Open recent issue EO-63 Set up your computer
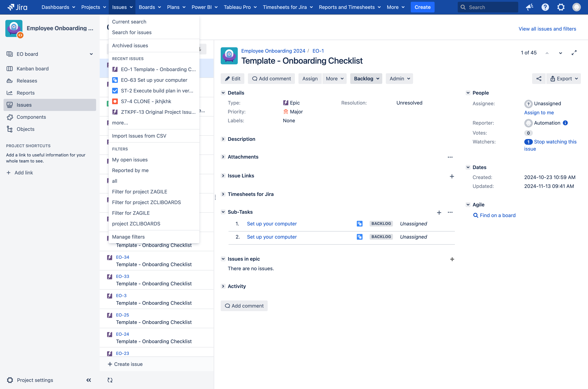This screenshot has height=389, width=588. [154, 80]
